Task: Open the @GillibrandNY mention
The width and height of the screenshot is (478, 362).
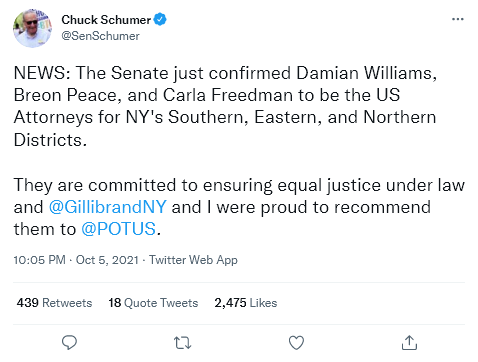Action: pos(107,207)
